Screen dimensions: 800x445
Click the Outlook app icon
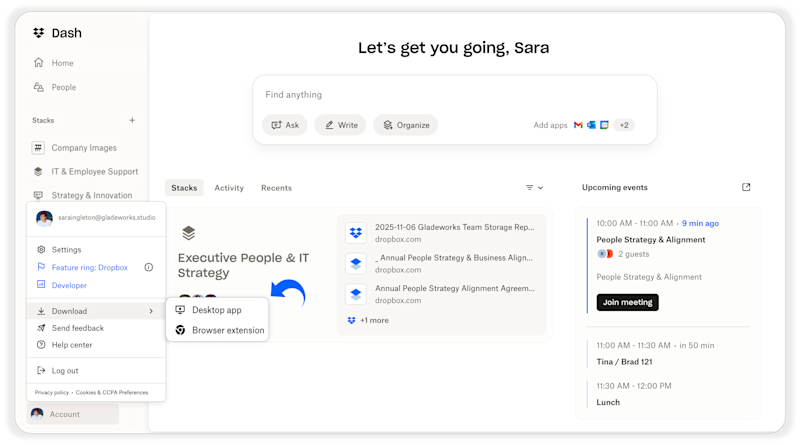(x=591, y=125)
